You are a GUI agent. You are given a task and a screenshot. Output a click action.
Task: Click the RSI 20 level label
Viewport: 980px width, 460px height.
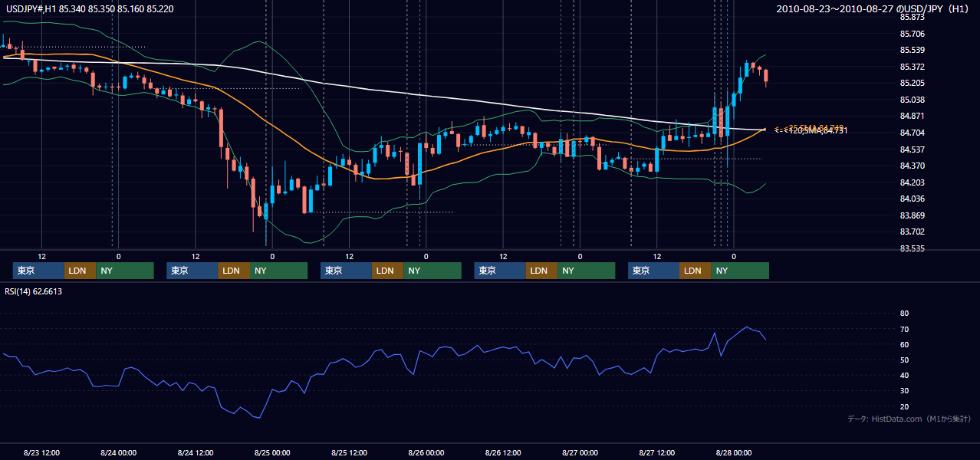(x=904, y=406)
